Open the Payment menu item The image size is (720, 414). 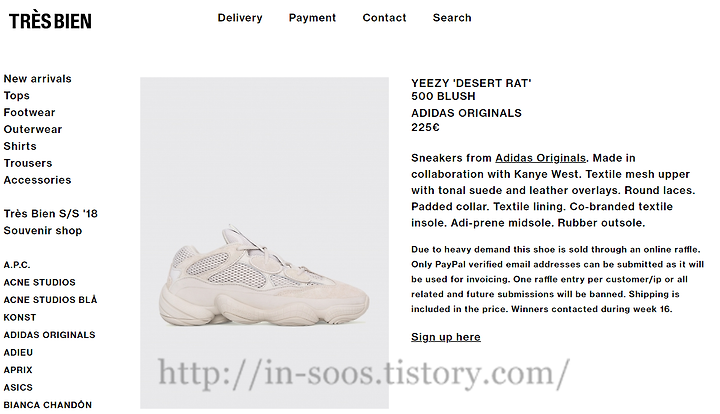point(312,18)
